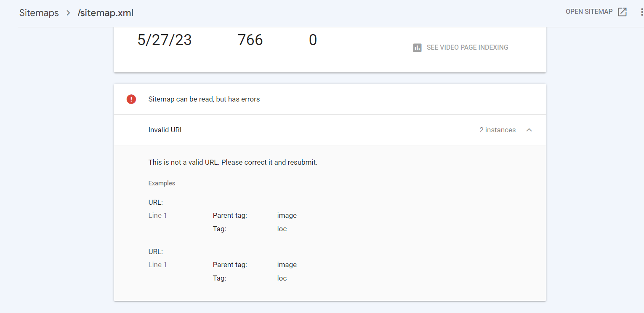Click the Examples section label
This screenshot has width=644, height=313.
(162, 183)
